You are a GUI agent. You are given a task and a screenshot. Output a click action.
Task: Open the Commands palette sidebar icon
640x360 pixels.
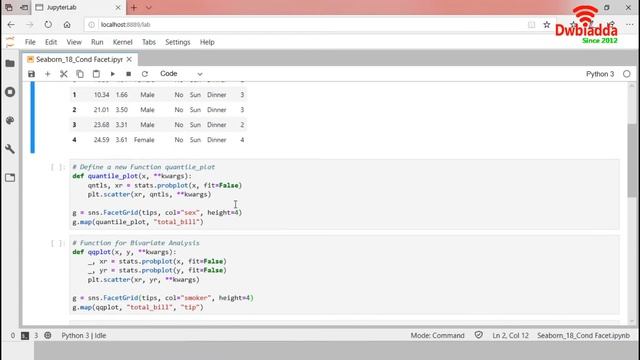click(10, 120)
